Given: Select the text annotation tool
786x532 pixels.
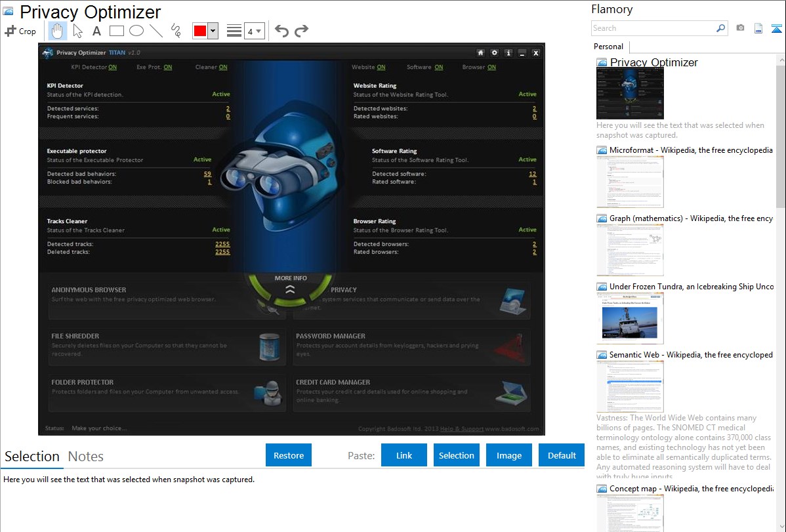Looking at the screenshot, I should pos(96,31).
